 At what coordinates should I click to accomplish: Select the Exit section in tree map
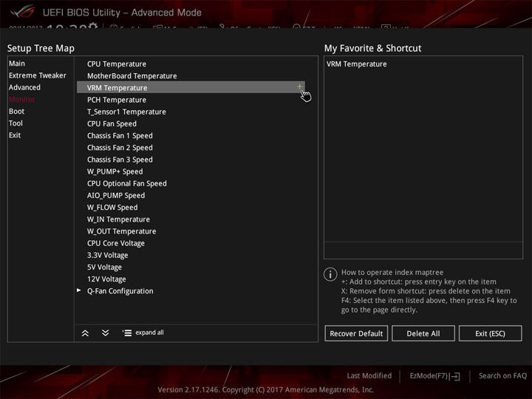point(15,135)
